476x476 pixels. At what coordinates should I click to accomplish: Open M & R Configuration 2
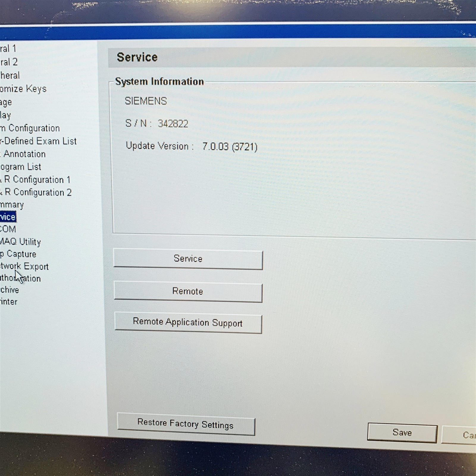coord(36,192)
